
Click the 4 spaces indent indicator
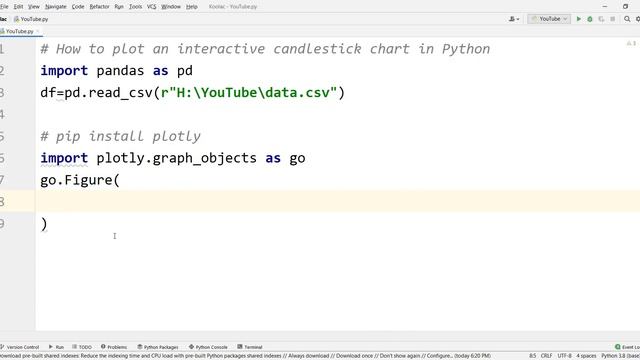point(586,356)
